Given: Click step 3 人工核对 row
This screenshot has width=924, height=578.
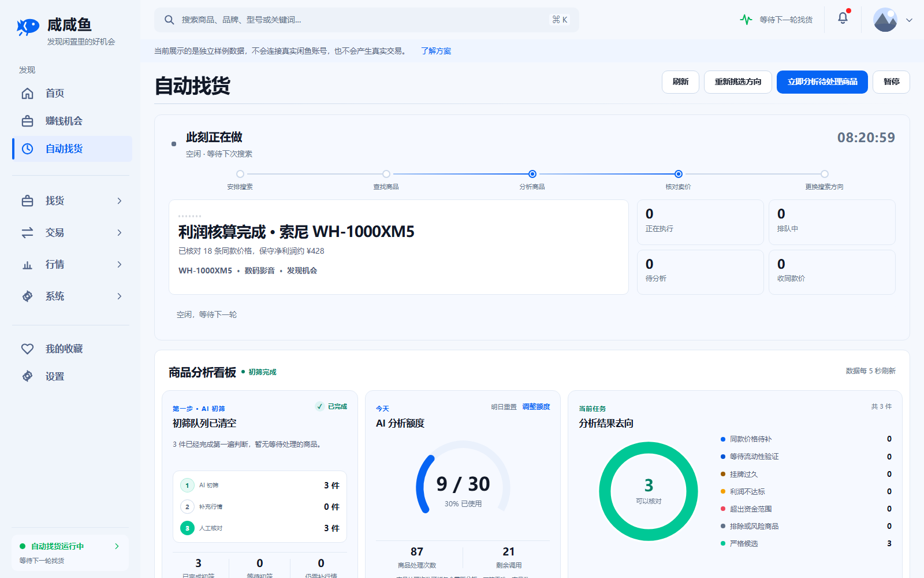Looking at the screenshot, I should 260,528.
